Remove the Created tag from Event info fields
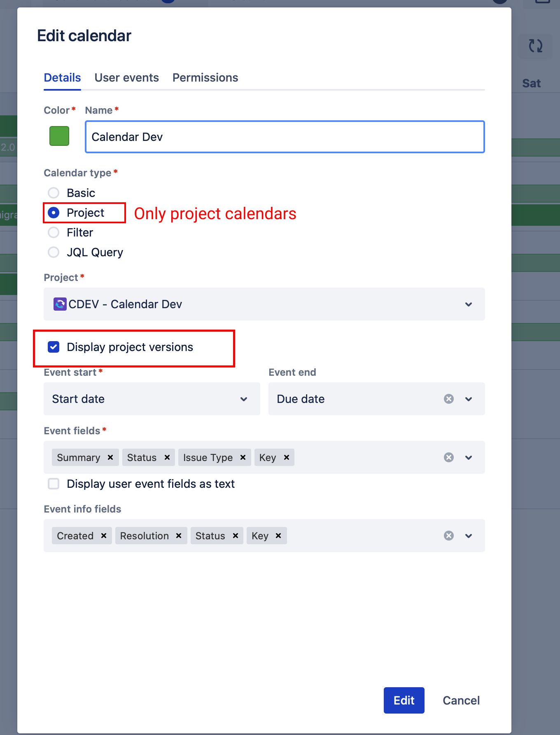Screen dimensions: 560x735 pyautogui.click(x=104, y=536)
